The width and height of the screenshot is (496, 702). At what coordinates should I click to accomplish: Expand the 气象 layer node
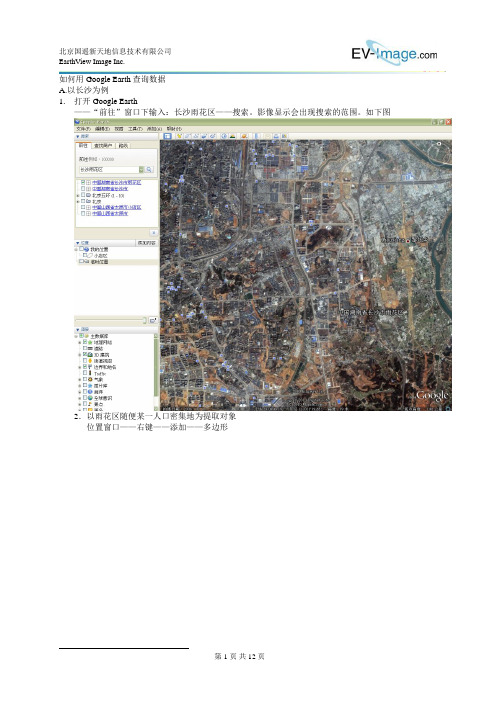click(80, 379)
